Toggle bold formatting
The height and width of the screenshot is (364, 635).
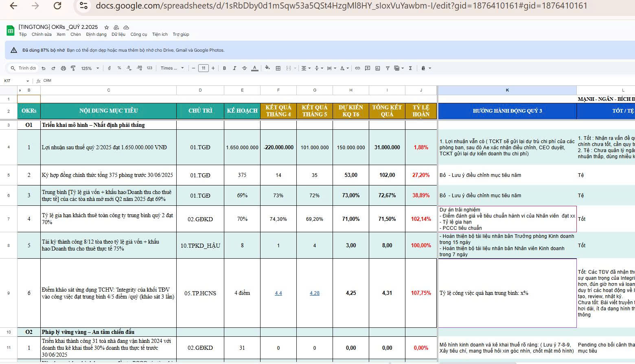pos(224,68)
